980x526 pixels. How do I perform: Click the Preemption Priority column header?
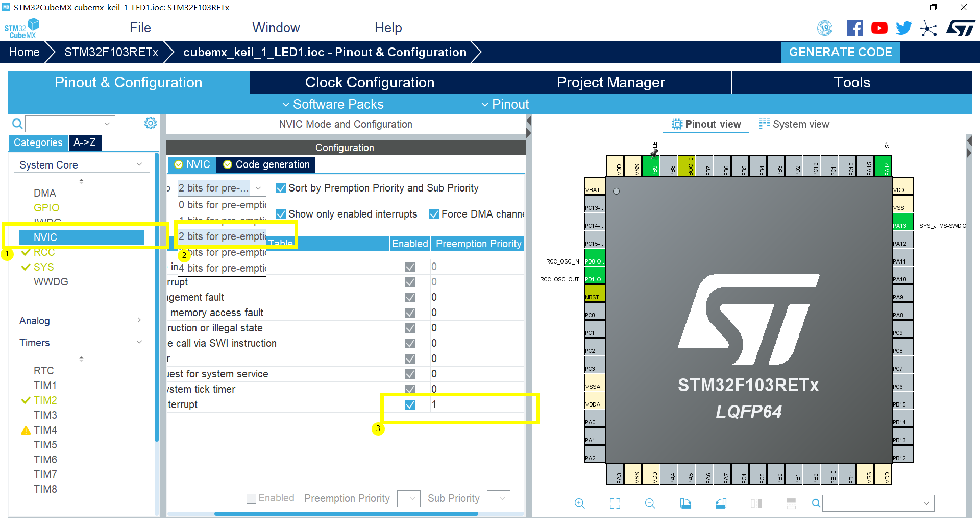[x=478, y=244]
